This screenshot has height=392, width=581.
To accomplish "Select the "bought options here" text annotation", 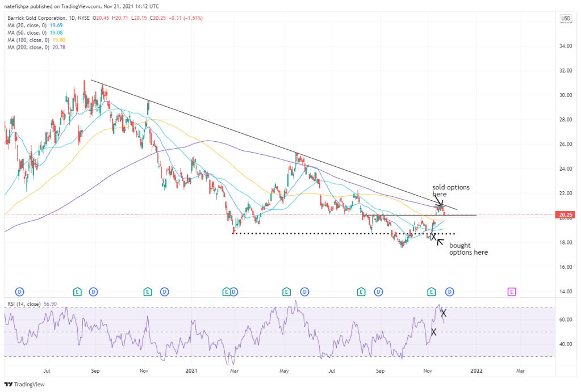I will [469, 248].
